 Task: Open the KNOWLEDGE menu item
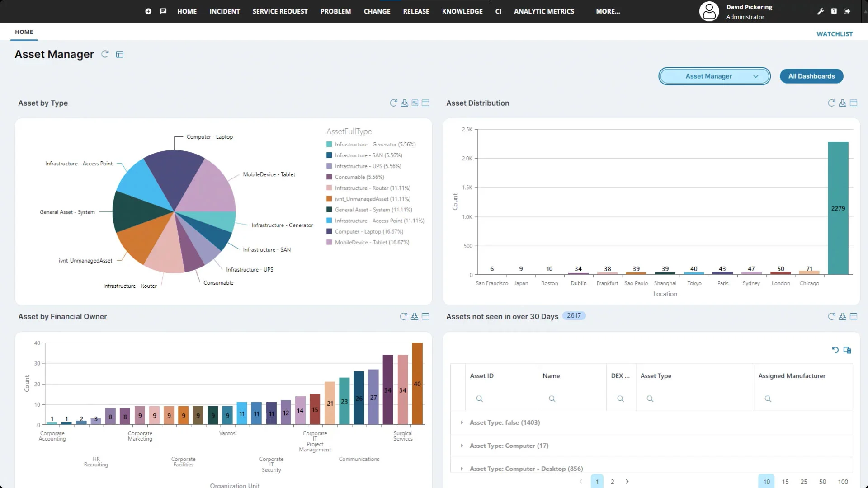462,11
